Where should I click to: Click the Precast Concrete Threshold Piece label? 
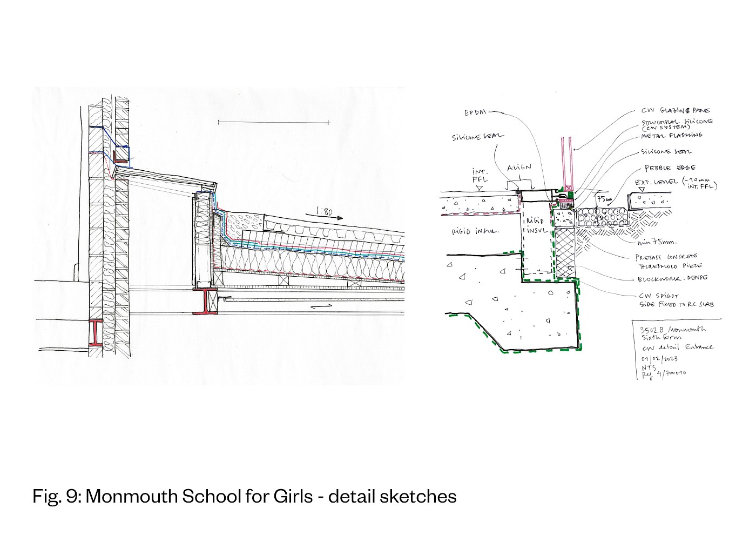(x=669, y=262)
